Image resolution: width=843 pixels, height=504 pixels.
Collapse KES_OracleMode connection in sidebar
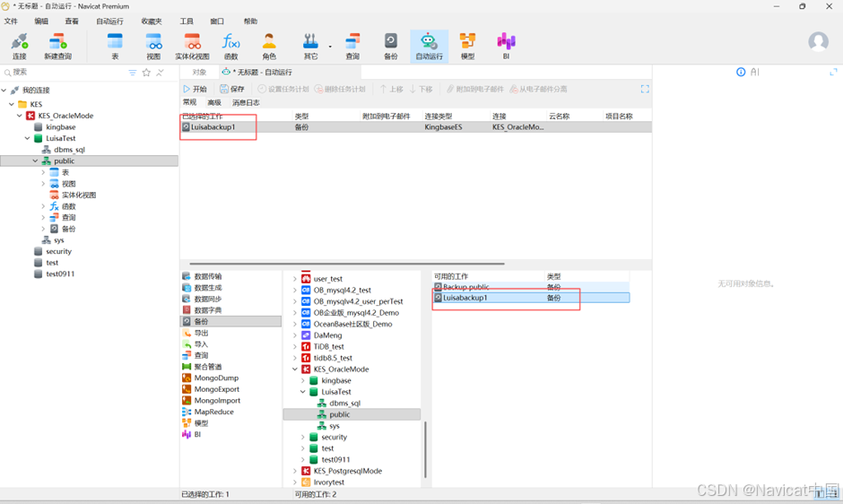click(20, 116)
